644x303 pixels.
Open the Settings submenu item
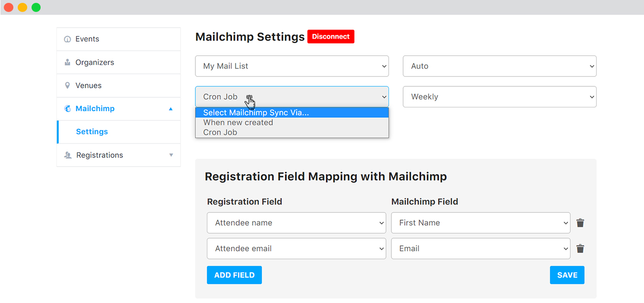click(x=118, y=132)
